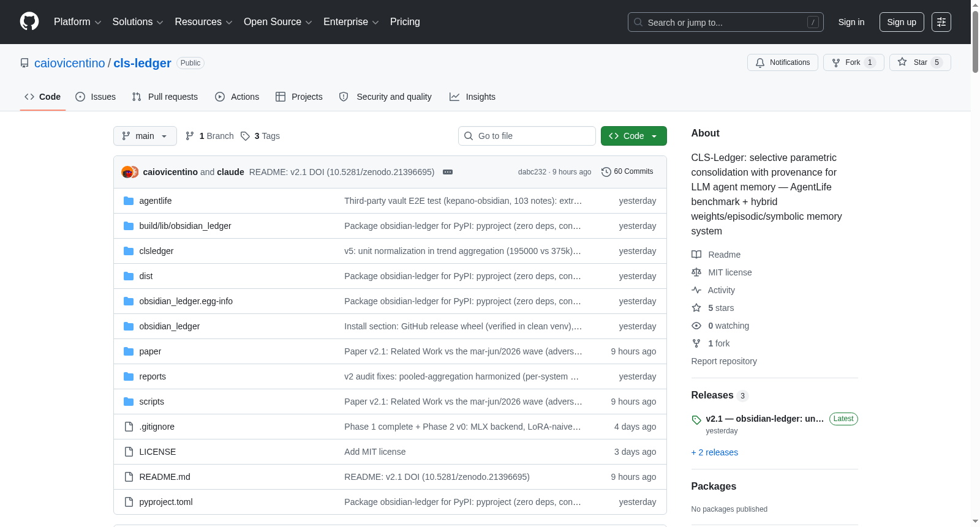Click the folder icon for obsidian_ledger.egg-info
The height and width of the screenshot is (527, 980).
(x=129, y=301)
